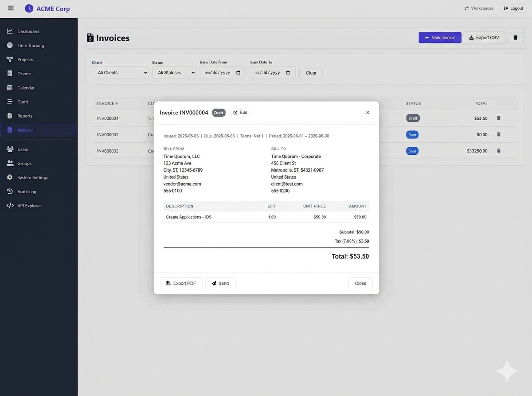Click INV000003 in the invoice table
Viewport: 532px width, 396px height.
coord(108,134)
